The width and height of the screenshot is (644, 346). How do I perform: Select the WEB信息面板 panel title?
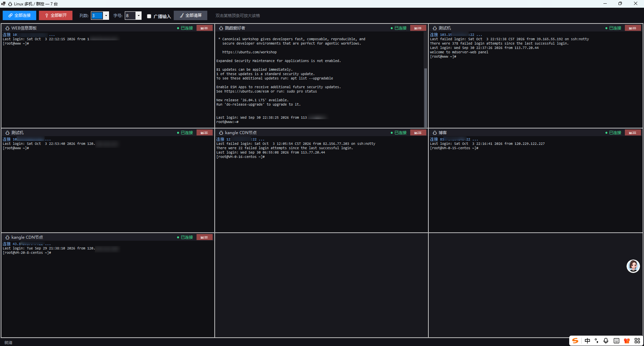point(24,28)
